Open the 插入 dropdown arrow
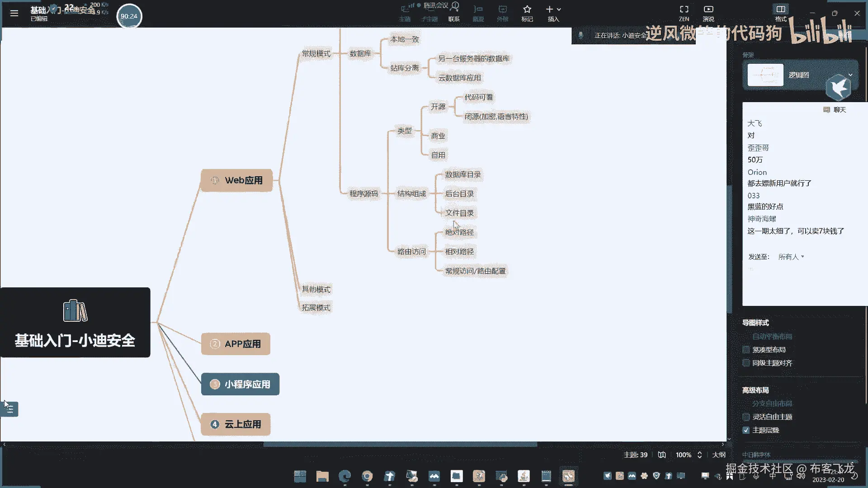Image resolution: width=868 pixels, height=488 pixels. click(559, 9)
